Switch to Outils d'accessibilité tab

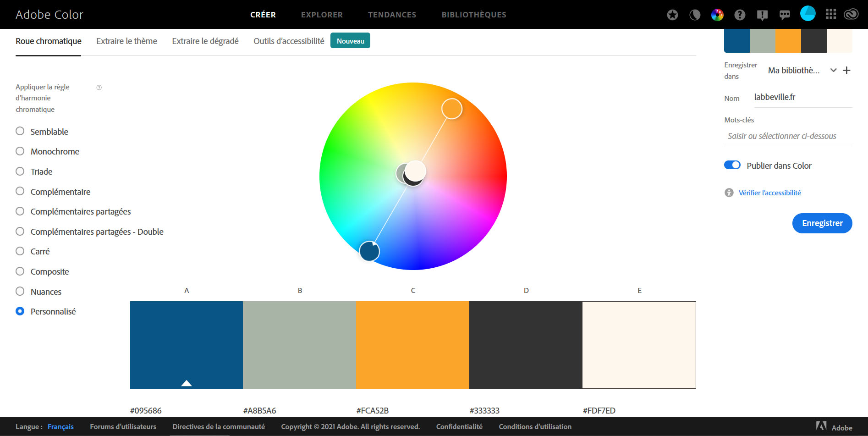tap(289, 41)
